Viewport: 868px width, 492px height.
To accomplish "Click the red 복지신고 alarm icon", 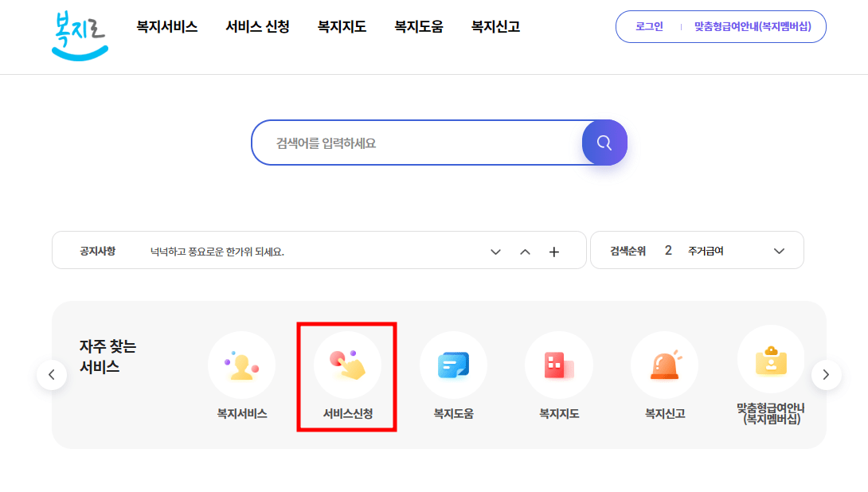I will pos(665,365).
